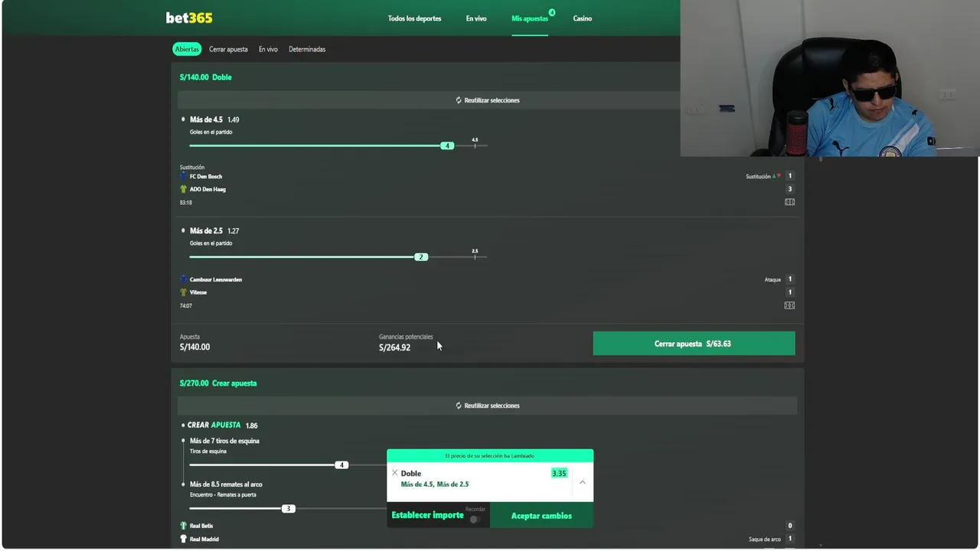Viewport: 980px width, 551px height.
Task: Click Establecer importe in bet slip
Action: click(x=427, y=515)
